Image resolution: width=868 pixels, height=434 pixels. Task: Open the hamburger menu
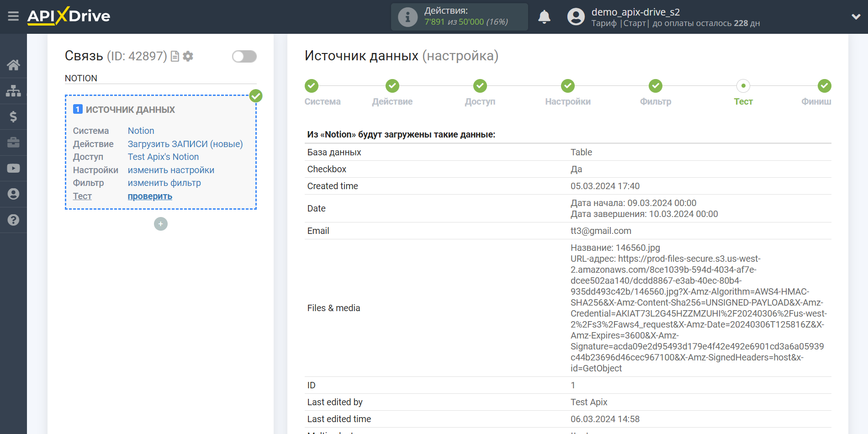click(x=13, y=16)
